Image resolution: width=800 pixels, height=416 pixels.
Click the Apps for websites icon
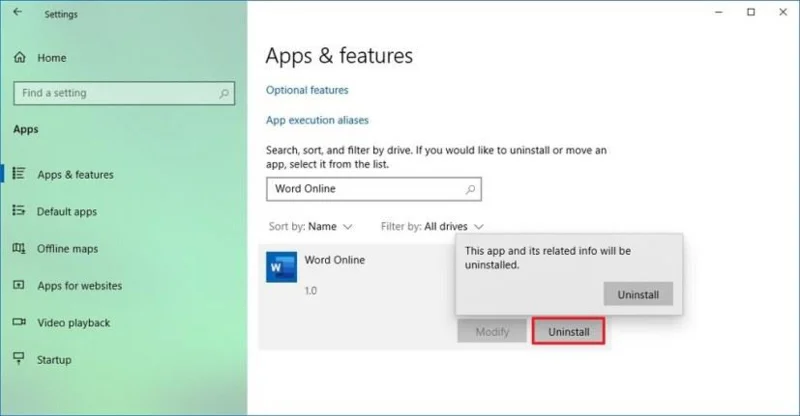[x=19, y=285]
